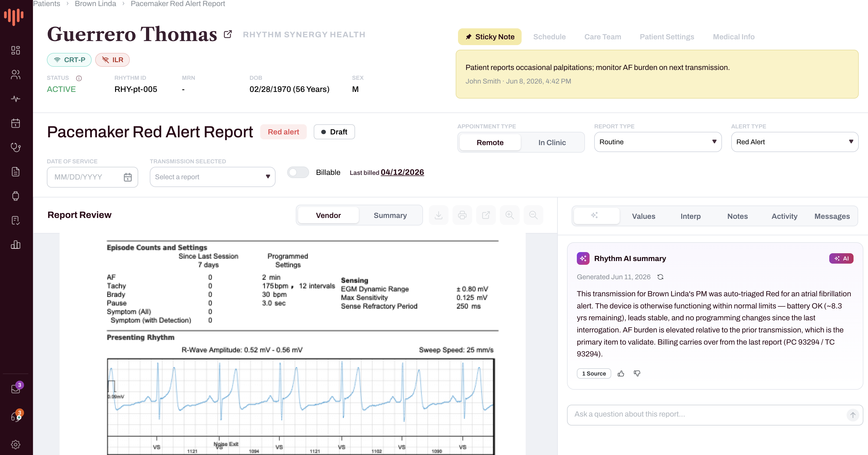Toggle the Billable switch

point(298,172)
